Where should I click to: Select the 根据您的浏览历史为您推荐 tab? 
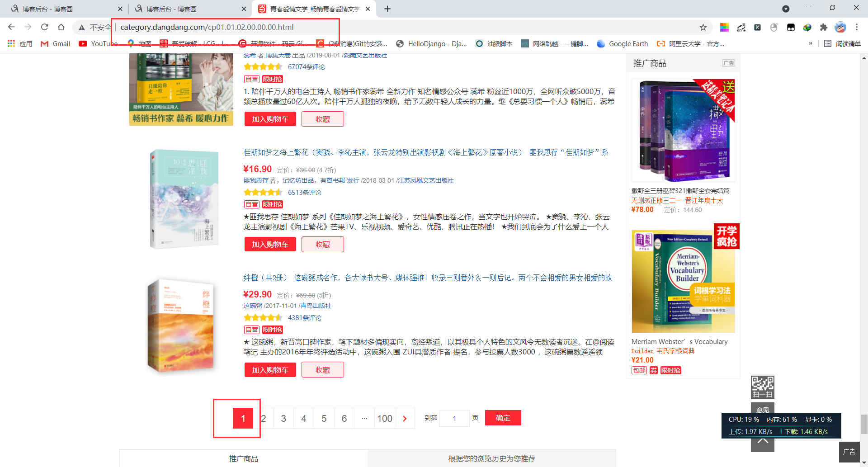pos(491,458)
